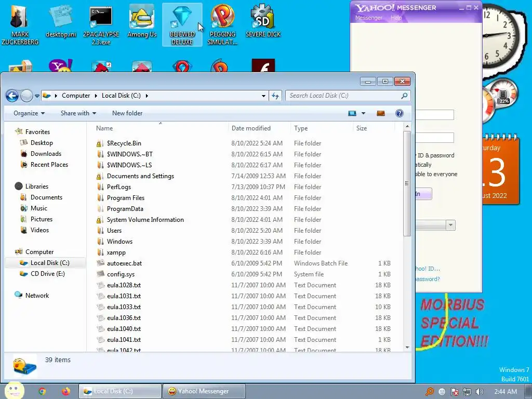The image size is (532, 399).
Task: Click the Action Center flag tray icon
Action: pyautogui.click(x=454, y=392)
